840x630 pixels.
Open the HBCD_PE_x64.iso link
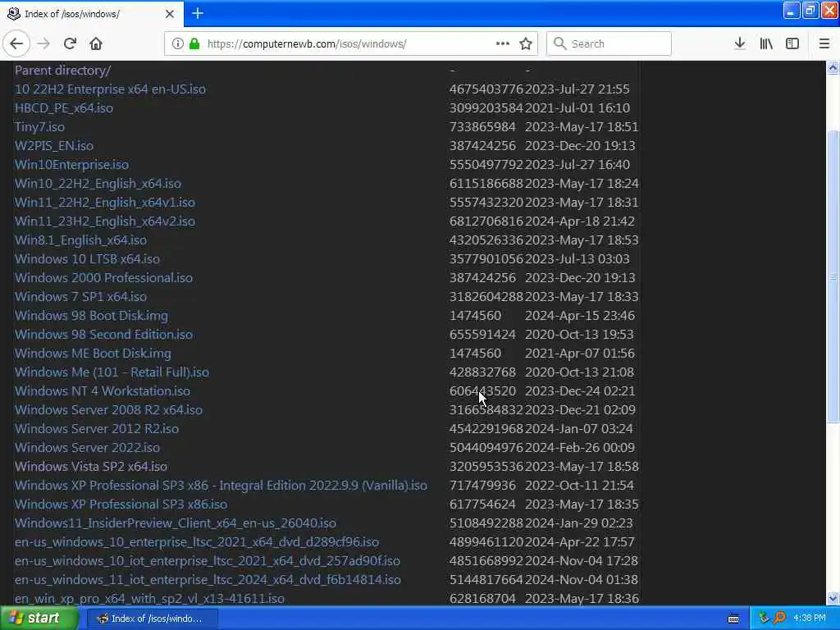click(x=64, y=107)
